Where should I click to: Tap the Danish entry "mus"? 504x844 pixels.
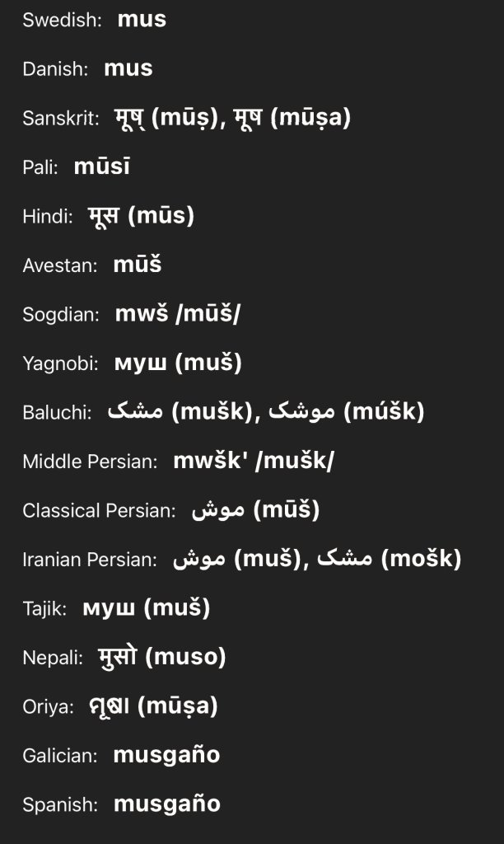click(x=128, y=68)
